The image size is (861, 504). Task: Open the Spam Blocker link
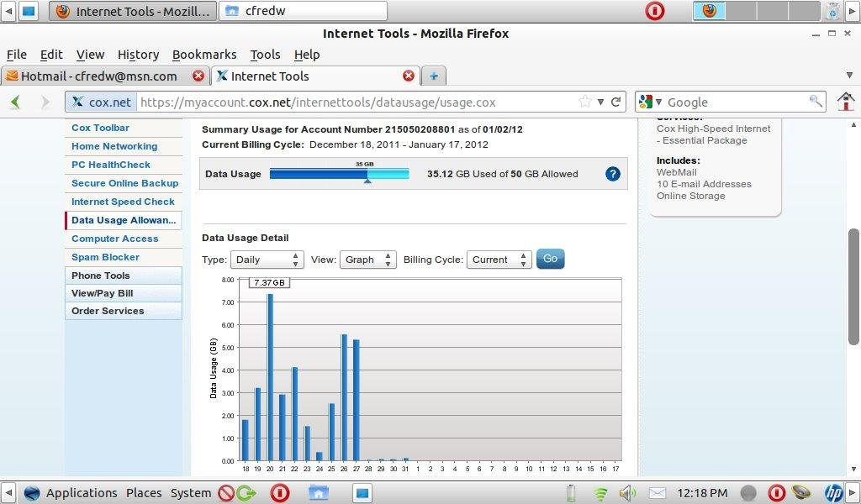click(105, 257)
